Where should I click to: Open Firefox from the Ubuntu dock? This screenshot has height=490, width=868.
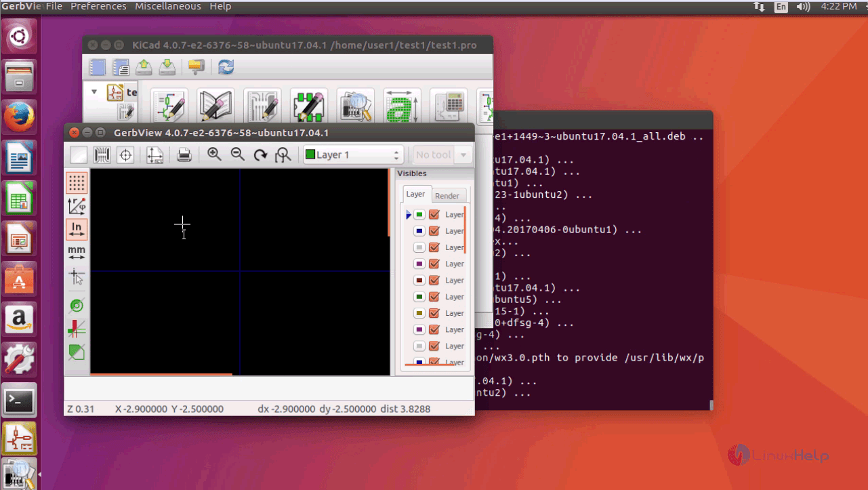pyautogui.click(x=20, y=118)
